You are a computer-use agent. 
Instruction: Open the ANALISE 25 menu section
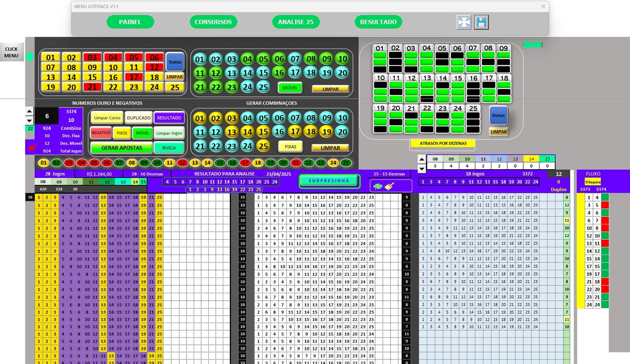coord(296,22)
